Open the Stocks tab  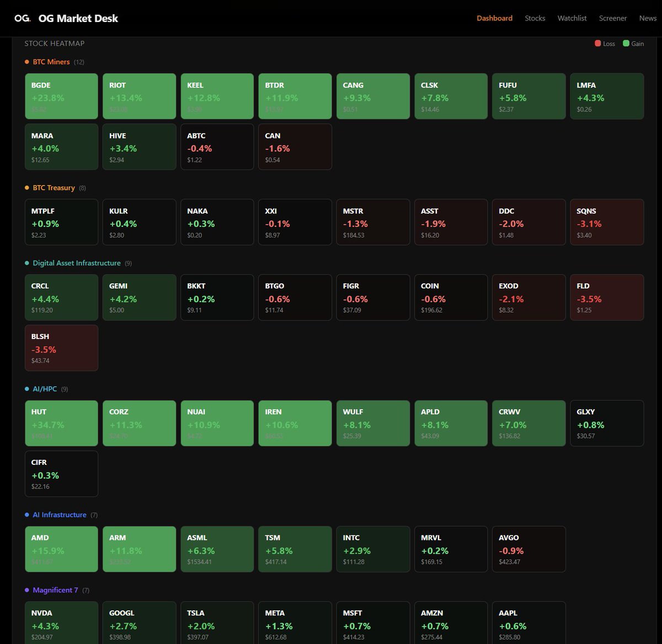535,18
